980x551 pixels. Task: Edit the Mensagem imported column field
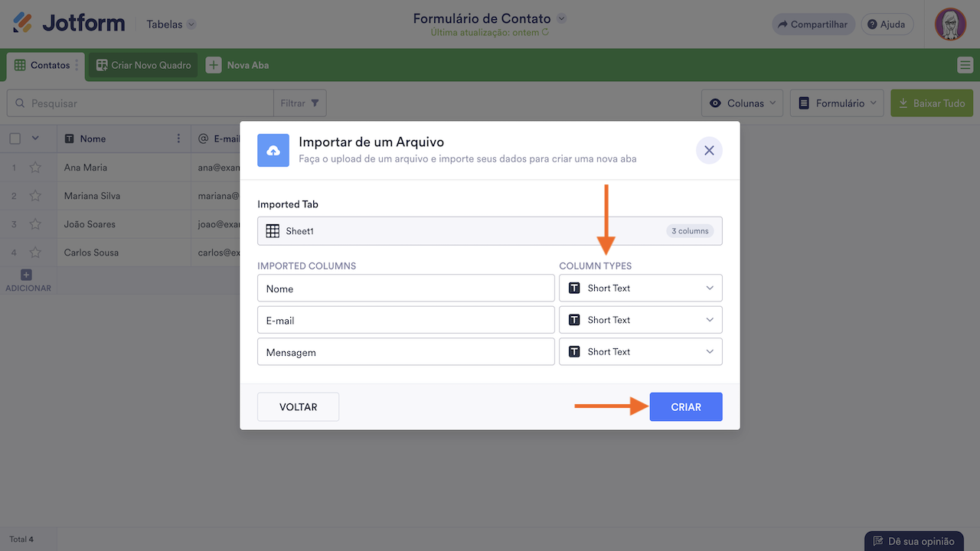[x=406, y=352]
